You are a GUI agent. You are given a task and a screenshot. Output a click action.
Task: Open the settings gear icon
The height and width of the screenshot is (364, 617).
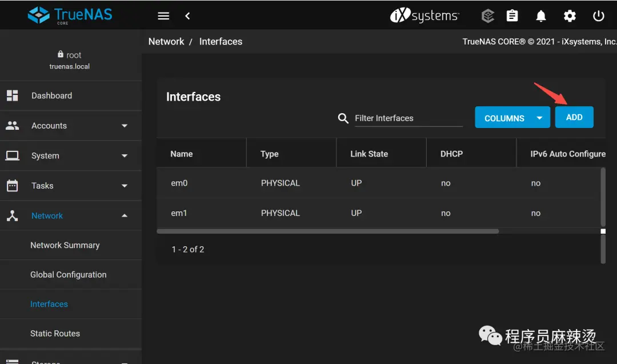[x=570, y=16]
